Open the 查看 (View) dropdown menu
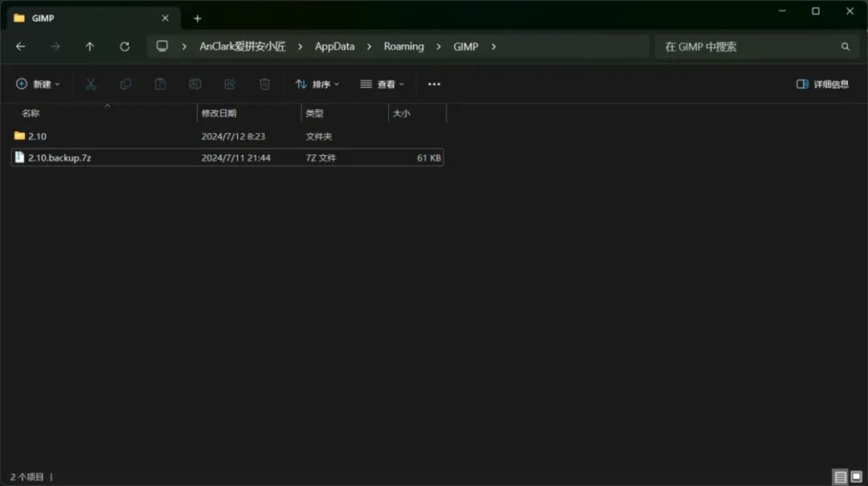The width and height of the screenshot is (868, 486). point(382,84)
